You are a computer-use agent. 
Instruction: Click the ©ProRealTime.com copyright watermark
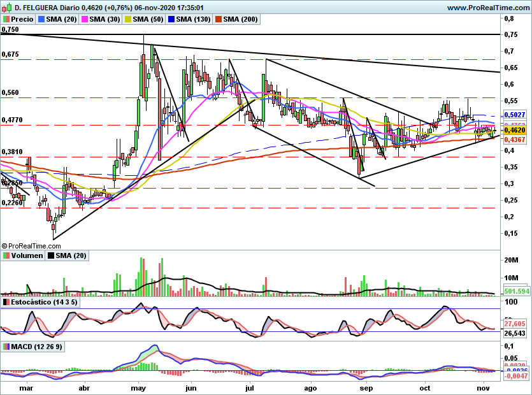coord(31,246)
